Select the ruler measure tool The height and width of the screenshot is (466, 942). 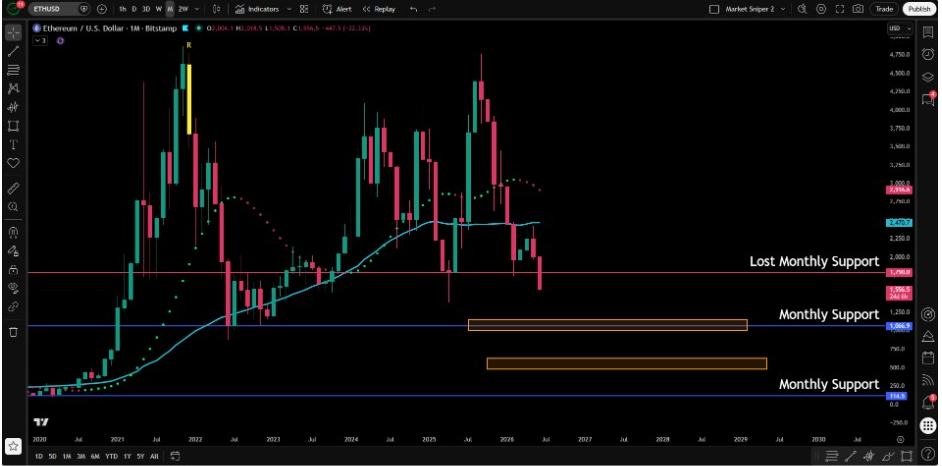point(13,189)
